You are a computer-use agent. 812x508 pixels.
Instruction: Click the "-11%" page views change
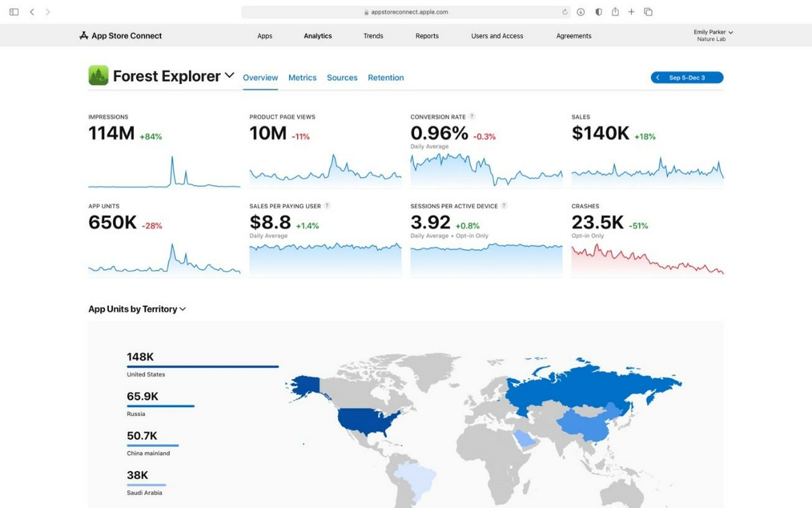point(300,137)
